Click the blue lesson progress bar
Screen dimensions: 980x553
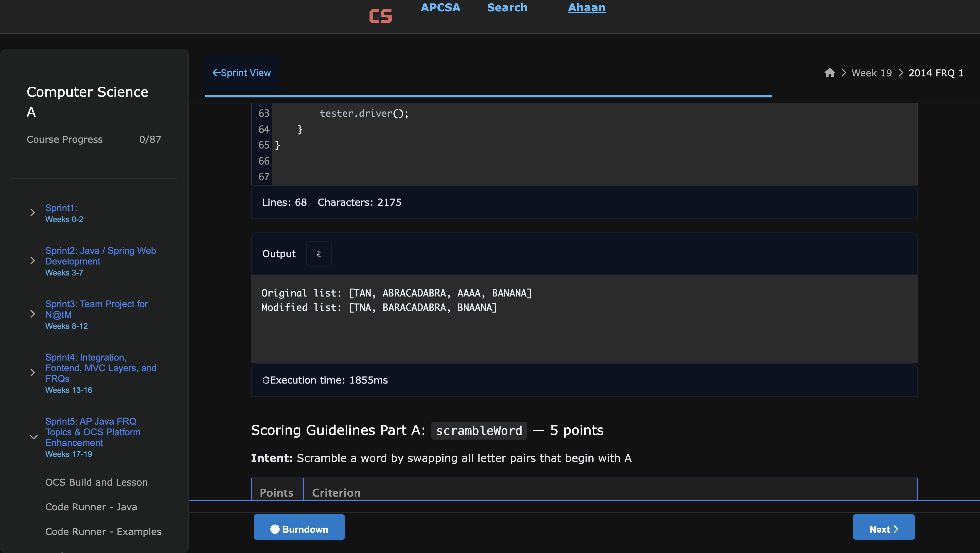pyautogui.click(x=488, y=96)
